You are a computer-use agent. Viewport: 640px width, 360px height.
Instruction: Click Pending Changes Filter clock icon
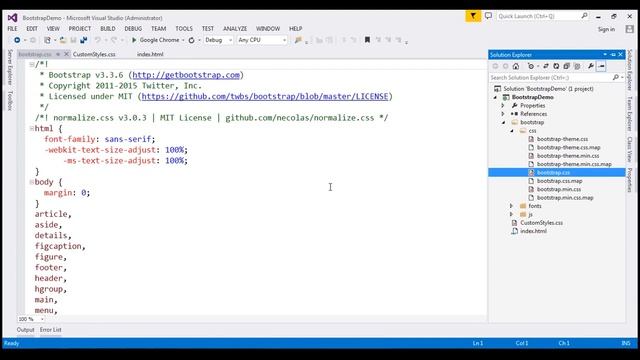pos(531,66)
